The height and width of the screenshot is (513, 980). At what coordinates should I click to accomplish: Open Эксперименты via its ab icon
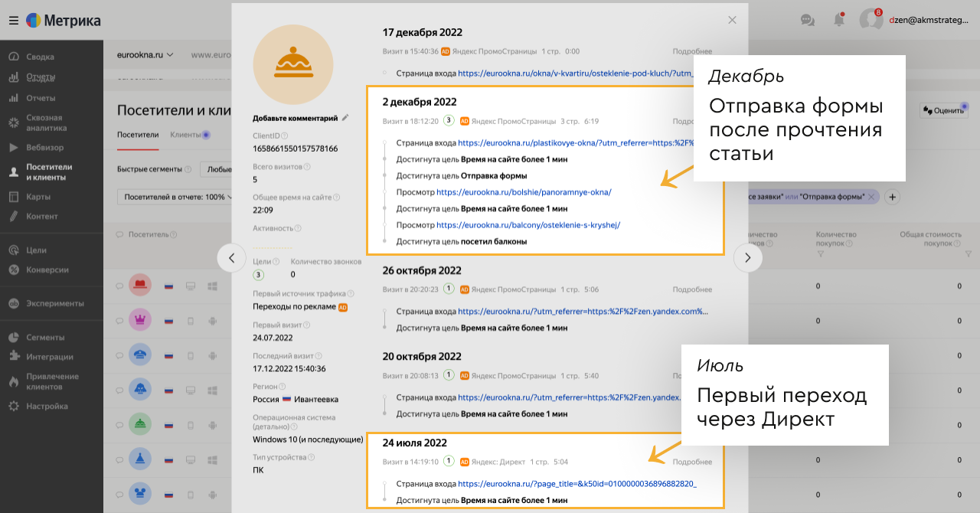[13, 303]
